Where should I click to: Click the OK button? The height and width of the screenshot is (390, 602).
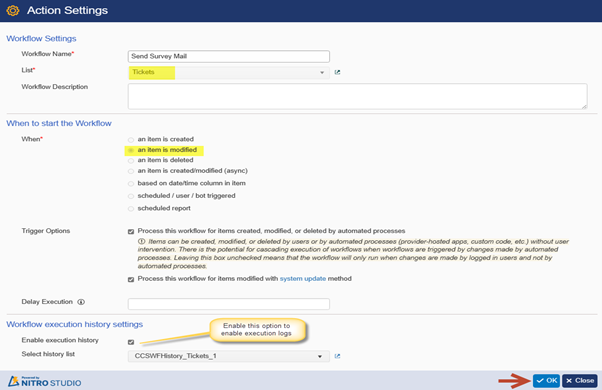546,380
